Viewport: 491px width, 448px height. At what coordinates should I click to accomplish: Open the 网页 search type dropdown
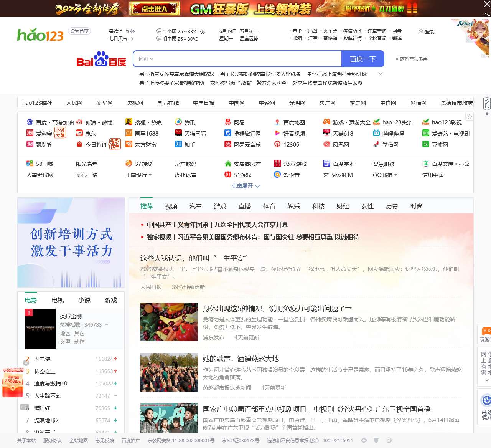[x=146, y=59]
